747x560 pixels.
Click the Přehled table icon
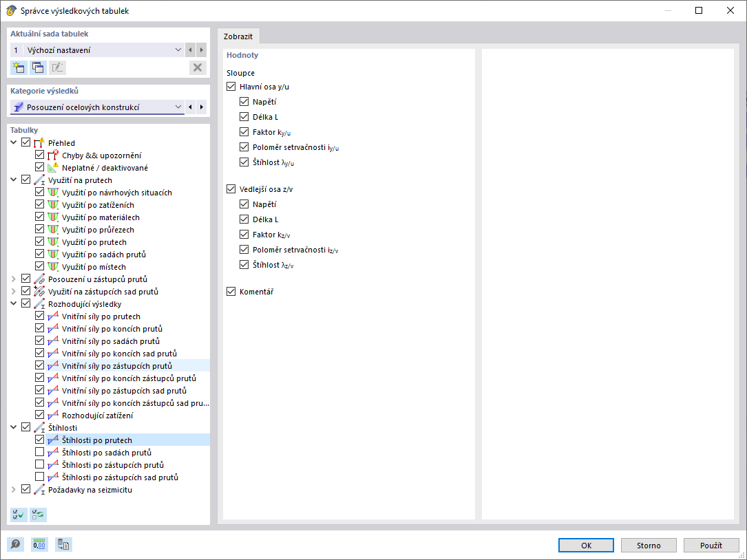coord(39,142)
